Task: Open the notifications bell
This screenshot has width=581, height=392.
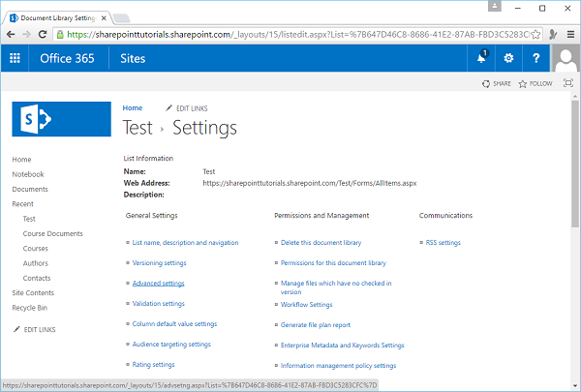Action: pyautogui.click(x=481, y=58)
